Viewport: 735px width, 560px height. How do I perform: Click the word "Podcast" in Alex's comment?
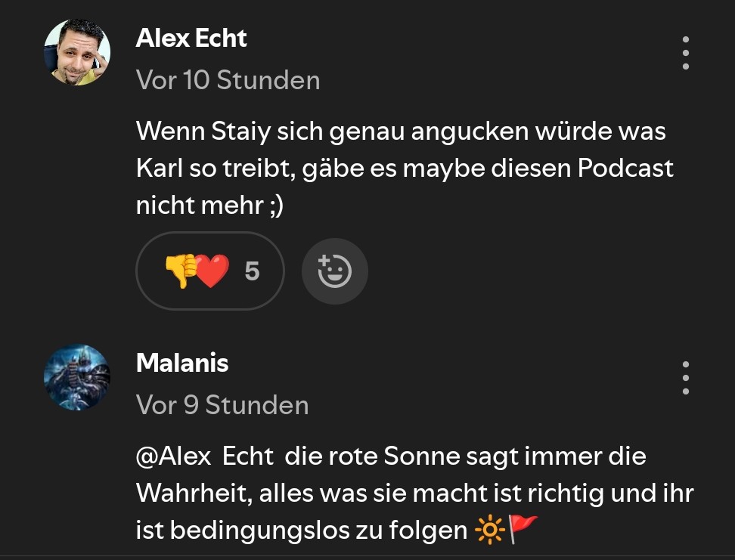tap(625, 168)
